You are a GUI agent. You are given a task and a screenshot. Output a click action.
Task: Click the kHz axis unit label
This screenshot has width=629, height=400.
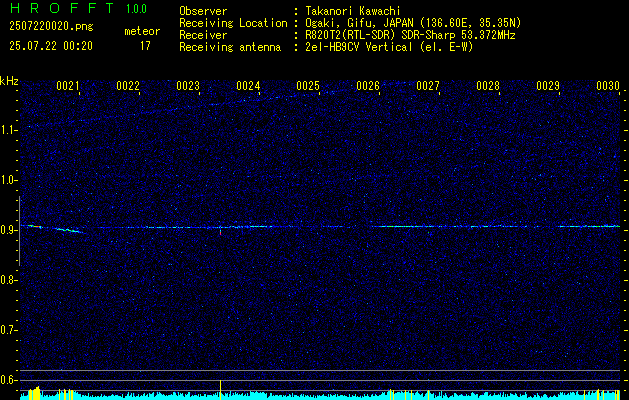click(x=9, y=81)
